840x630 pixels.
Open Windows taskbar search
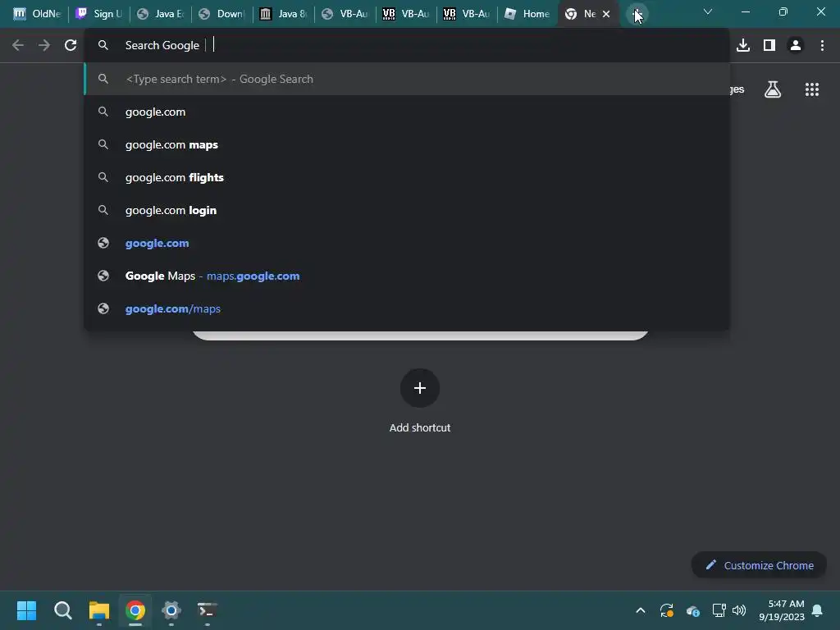(x=62, y=610)
